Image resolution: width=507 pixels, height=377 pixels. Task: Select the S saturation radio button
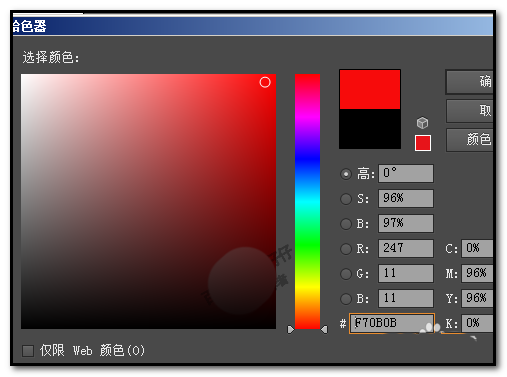tap(346, 199)
